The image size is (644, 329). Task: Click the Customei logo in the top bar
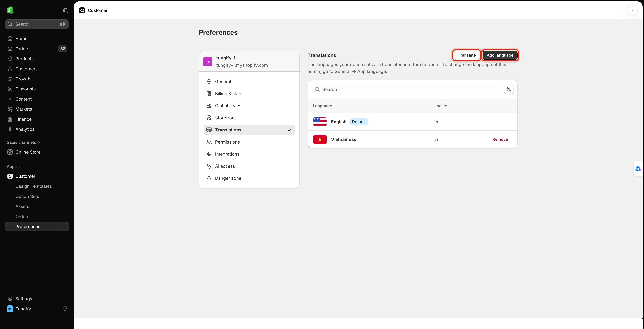(x=82, y=10)
